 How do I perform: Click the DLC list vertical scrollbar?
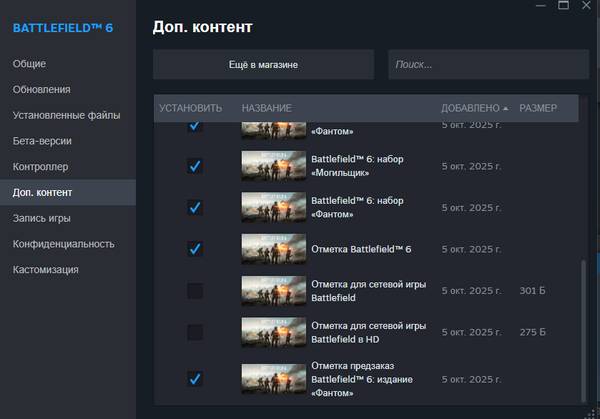[x=584, y=330]
